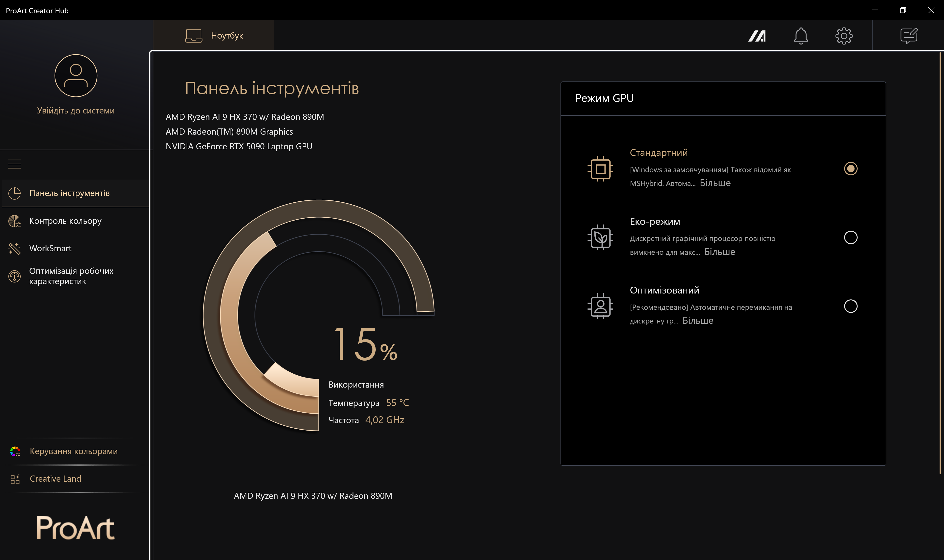
Task: Open the notifications bell icon
Action: click(x=800, y=36)
